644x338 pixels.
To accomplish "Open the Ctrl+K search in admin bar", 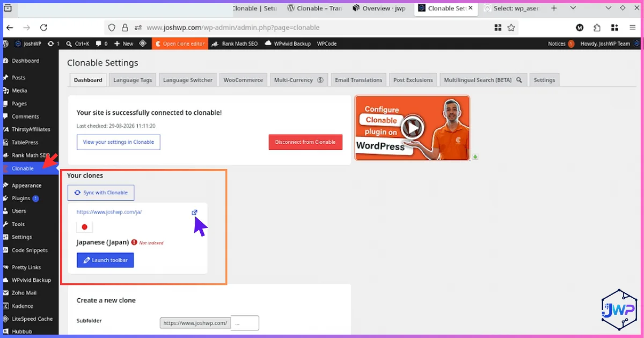I will click(x=77, y=43).
